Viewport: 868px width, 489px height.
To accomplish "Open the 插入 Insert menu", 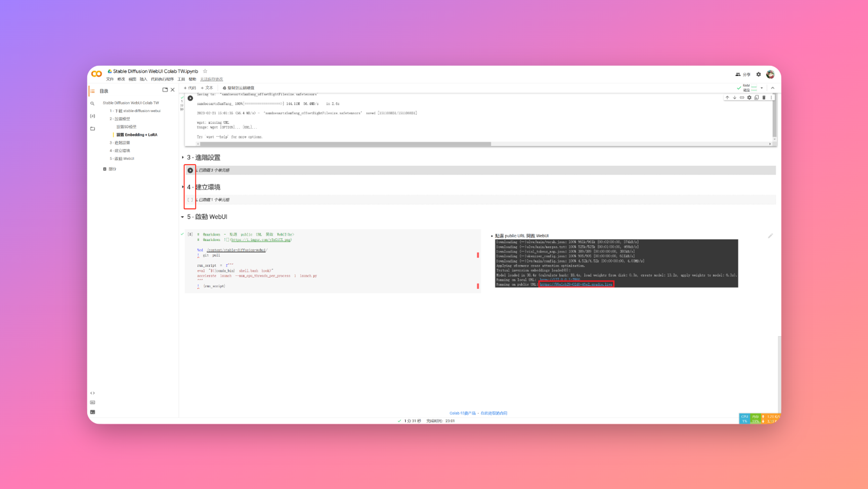I will point(144,79).
